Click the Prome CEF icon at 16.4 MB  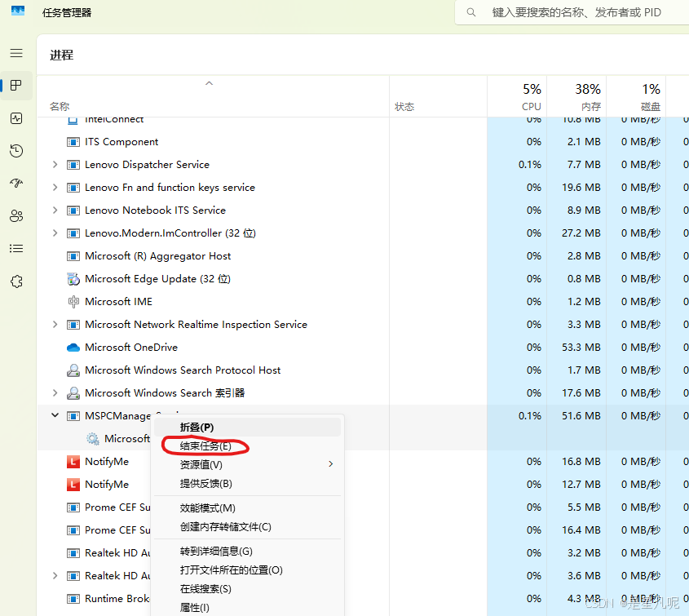tap(73, 530)
